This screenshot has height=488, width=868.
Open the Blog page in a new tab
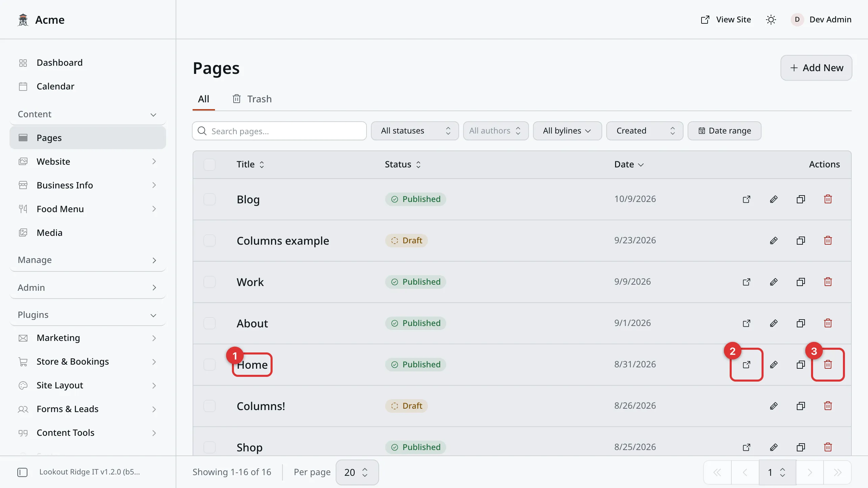coord(747,199)
